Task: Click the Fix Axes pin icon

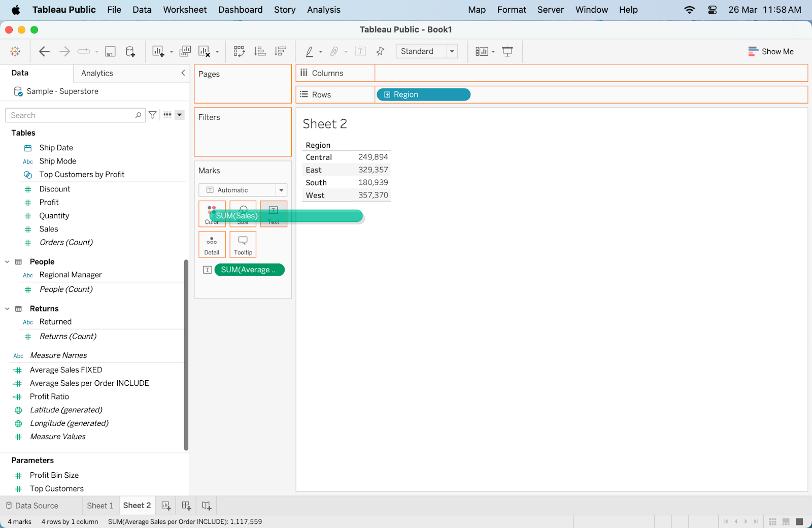Action: (380, 51)
